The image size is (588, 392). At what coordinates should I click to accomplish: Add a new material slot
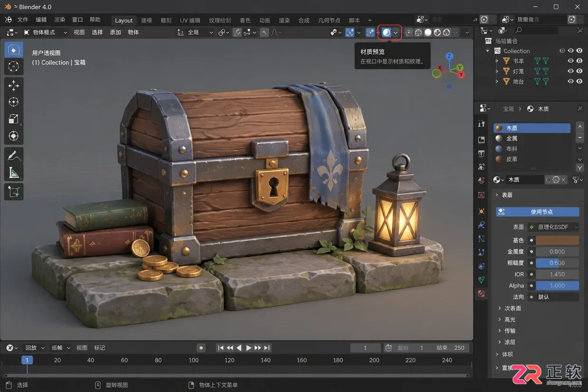click(579, 126)
